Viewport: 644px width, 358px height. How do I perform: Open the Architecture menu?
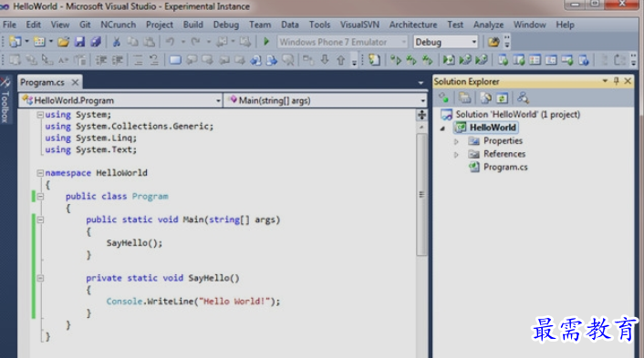(413, 25)
